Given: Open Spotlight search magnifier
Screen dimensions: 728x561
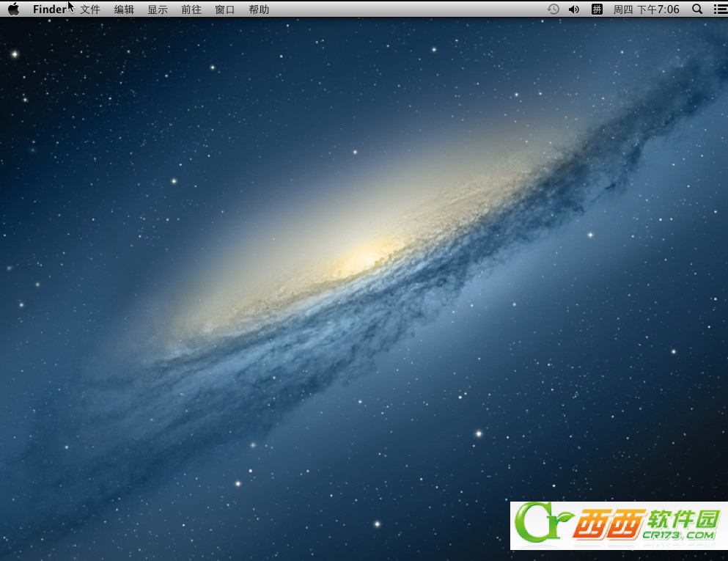Looking at the screenshot, I should 697,10.
